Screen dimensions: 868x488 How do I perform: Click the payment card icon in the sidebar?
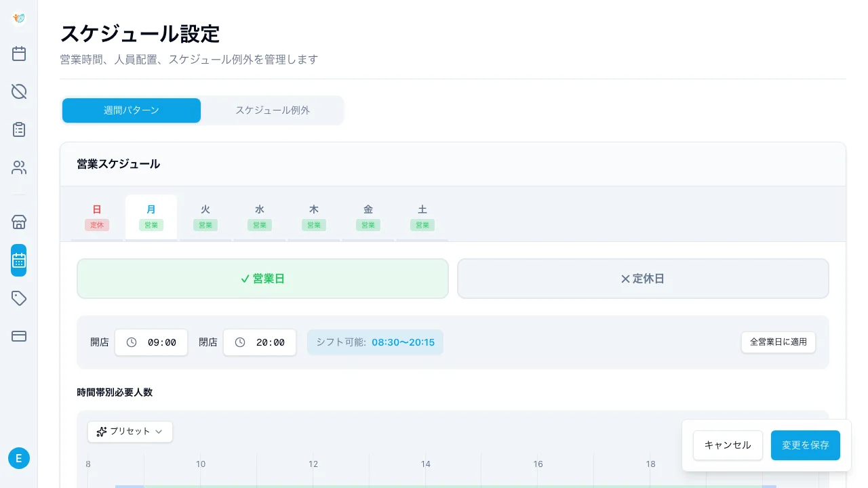pyautogui.click(x=19, y=336)
